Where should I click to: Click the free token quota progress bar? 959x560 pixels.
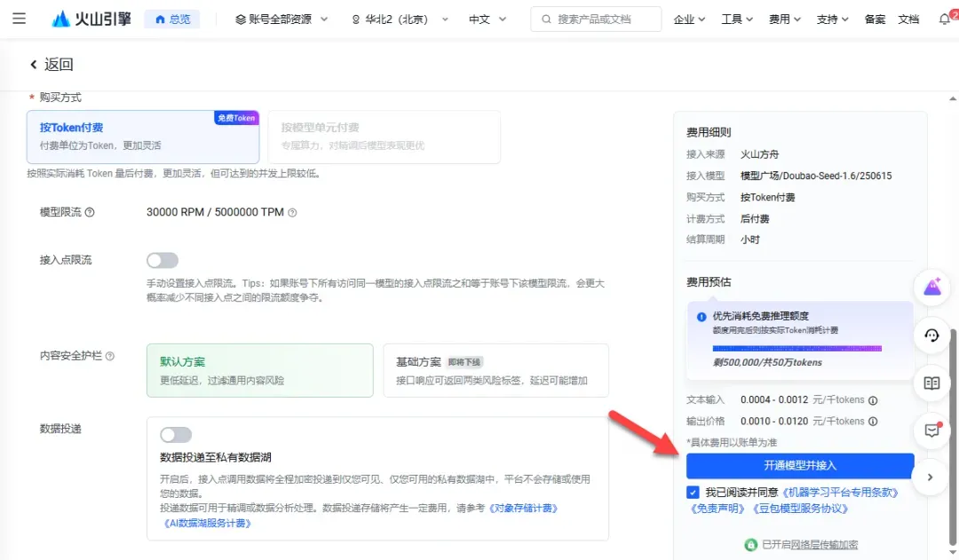[797, 349]
